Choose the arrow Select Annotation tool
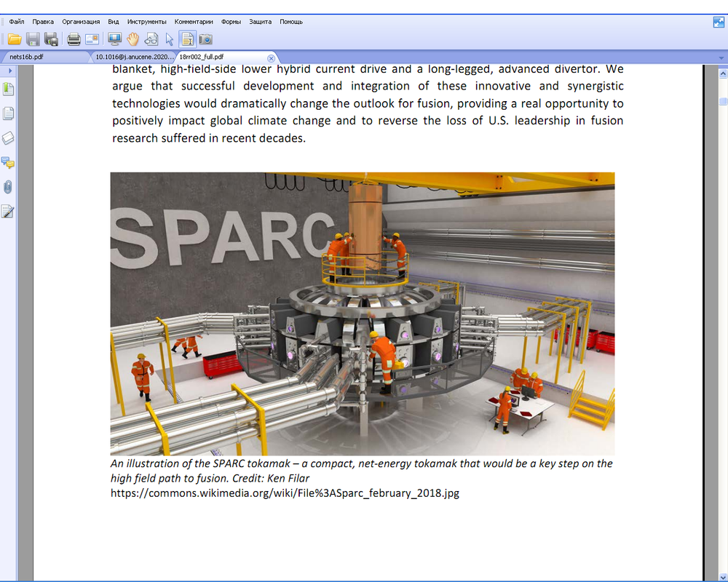The image size is (728, 582). [170, 39]
